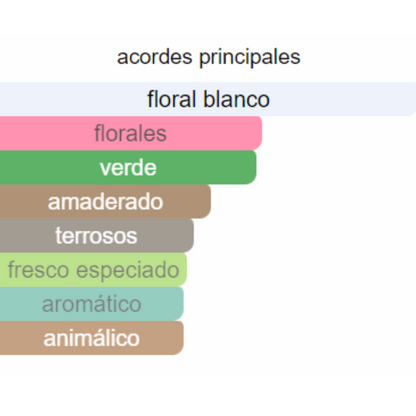Click the 'floral blanco' text label
Screen dimensions: 416x416
(x=208, y=99)
